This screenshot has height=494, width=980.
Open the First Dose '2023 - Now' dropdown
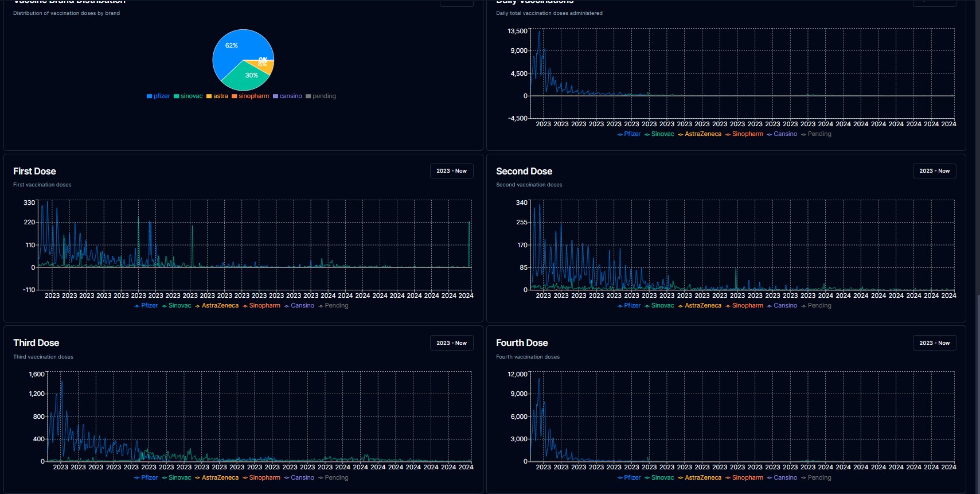451,171
